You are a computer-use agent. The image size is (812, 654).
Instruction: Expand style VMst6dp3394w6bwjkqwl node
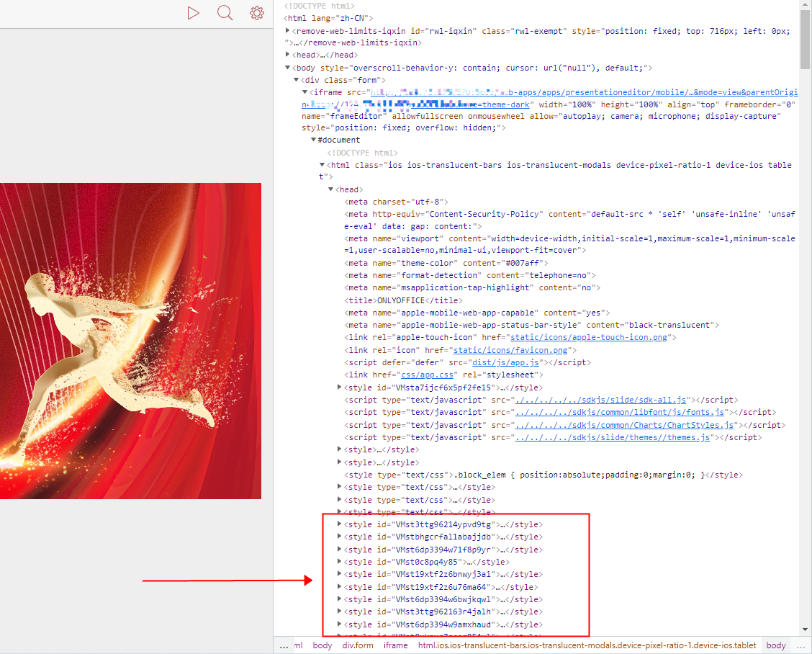click(339, 599)
